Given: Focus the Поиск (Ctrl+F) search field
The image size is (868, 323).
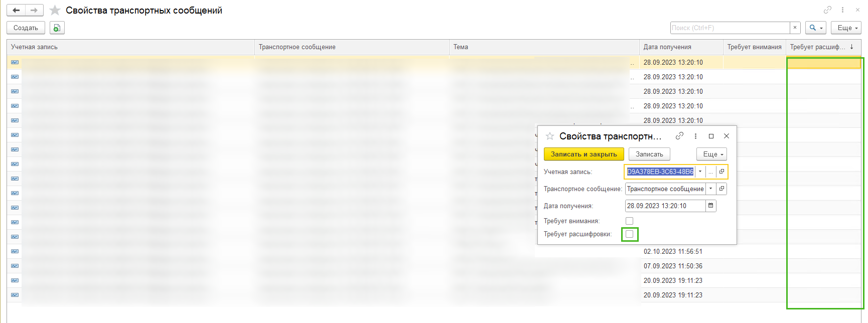Looking at the screenshot, I should [730, 28].
